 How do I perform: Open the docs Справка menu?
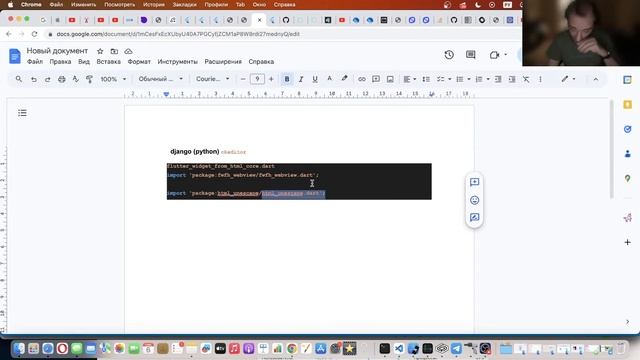[261, 62]
